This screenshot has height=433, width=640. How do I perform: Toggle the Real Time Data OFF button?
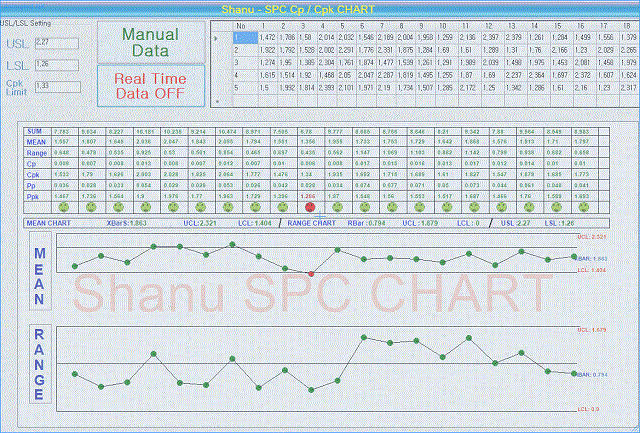[151, 86]
